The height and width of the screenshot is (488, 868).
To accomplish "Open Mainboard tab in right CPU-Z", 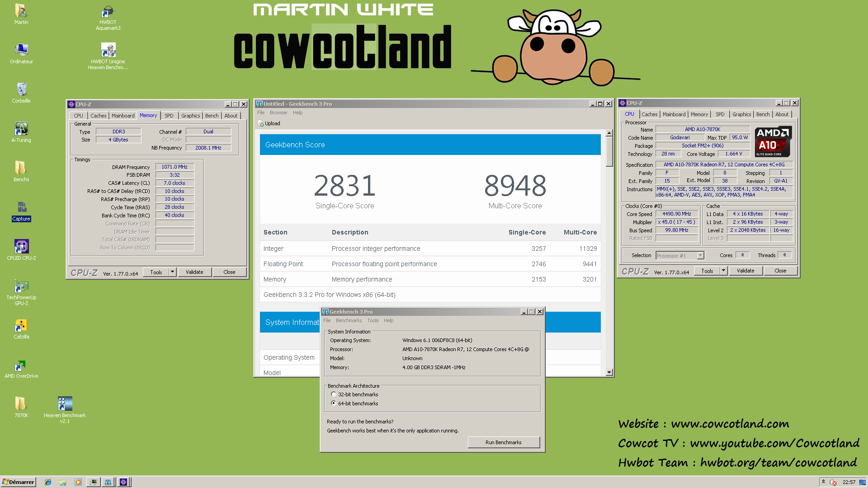I will point(674,114).
